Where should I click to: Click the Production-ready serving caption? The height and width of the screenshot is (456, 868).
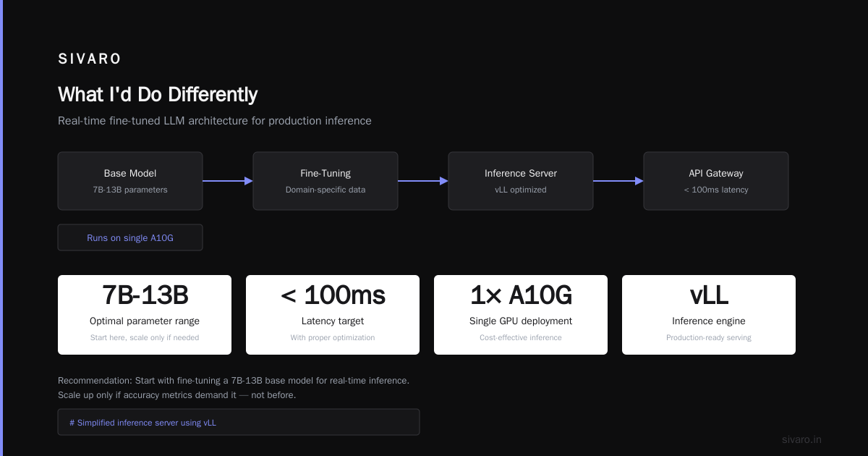coord(709,338)
